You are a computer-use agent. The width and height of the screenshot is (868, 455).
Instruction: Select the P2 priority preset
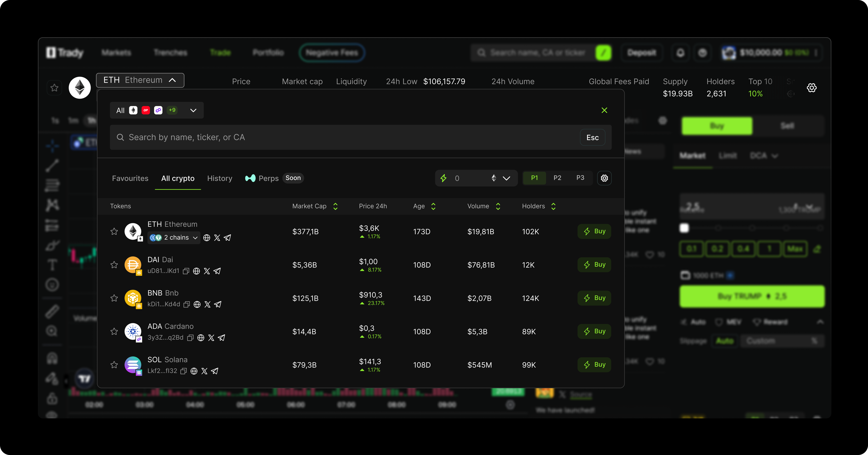pos(557,178)
